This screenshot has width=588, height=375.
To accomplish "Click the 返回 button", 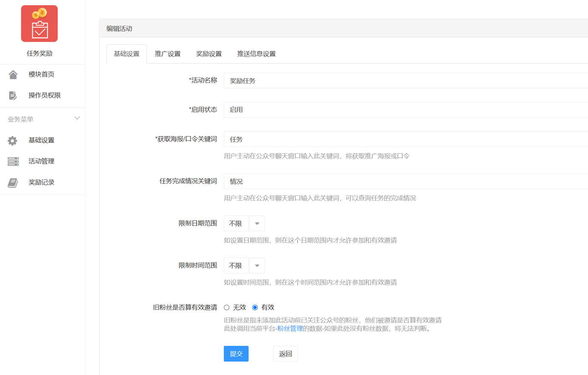I will click(x=286, y=354).
